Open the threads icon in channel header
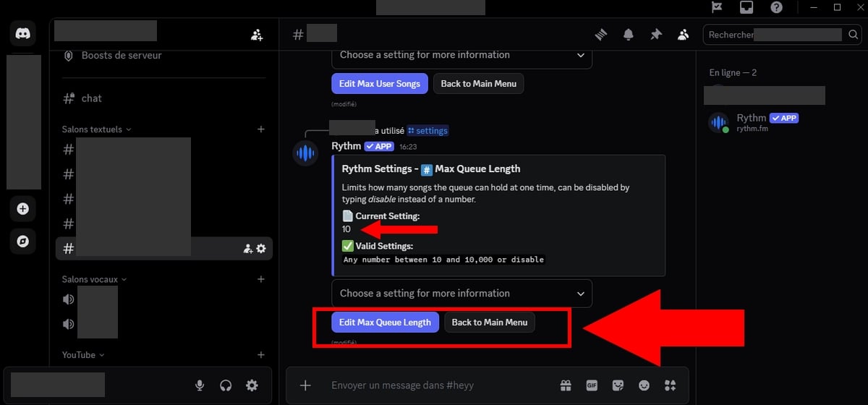Screen dimensions: 868x405 point(600,35)
